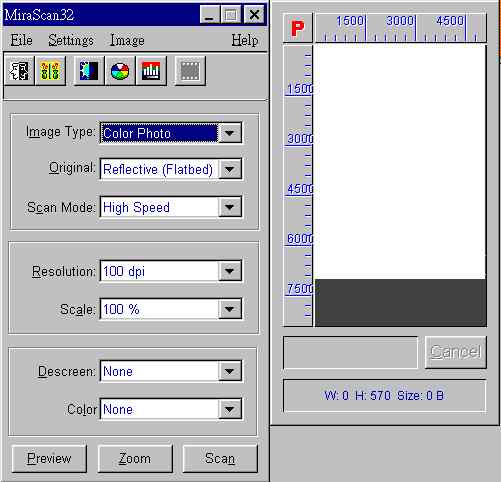The image size is (501, 482).
Task: Click the red P unit button
Action: 298,28
